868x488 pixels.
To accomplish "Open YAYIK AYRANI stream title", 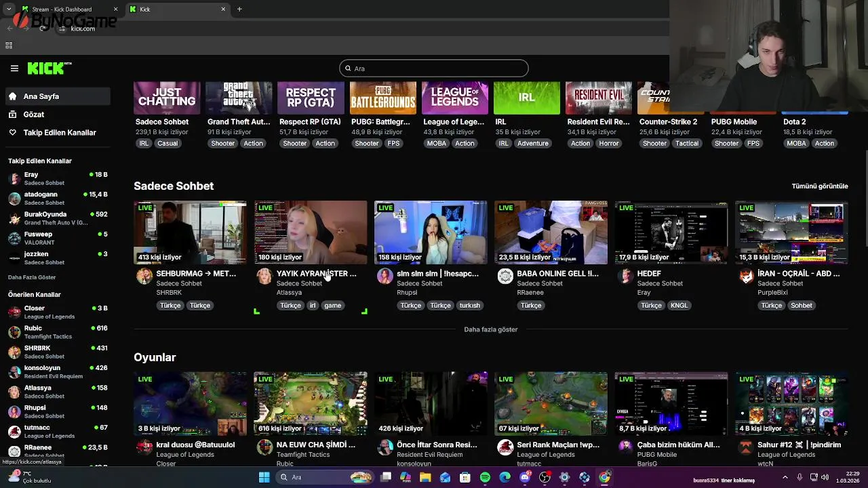I will [316, 274].
